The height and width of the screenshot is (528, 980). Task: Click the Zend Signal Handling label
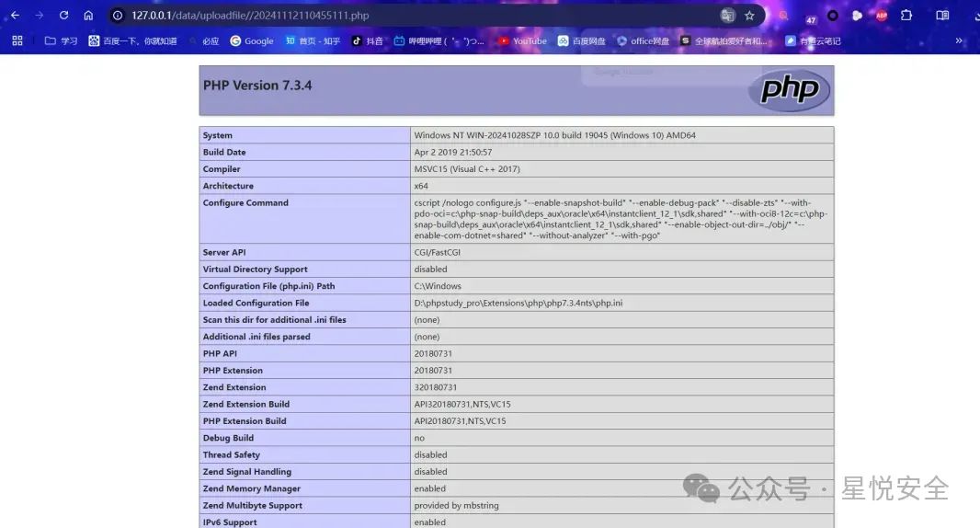point(247,472)
